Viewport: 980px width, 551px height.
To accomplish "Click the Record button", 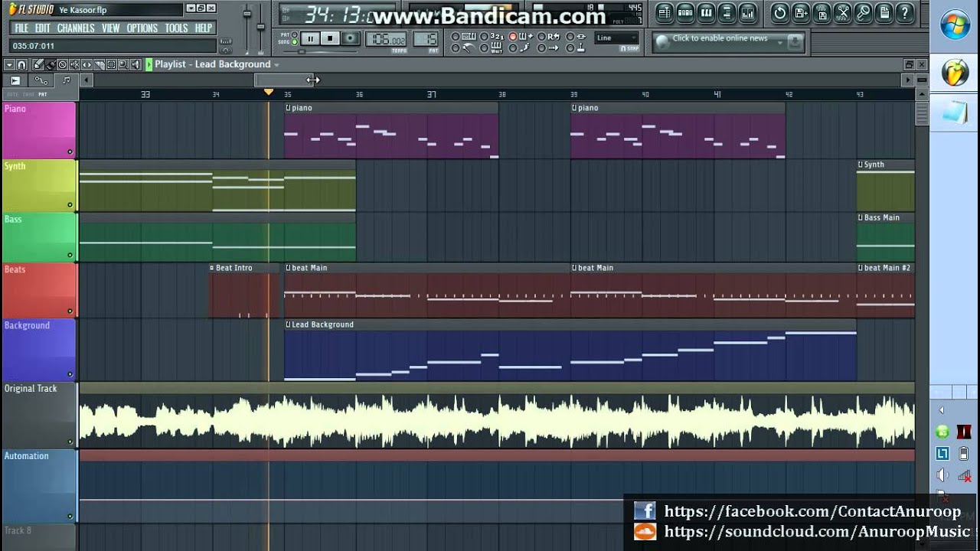I will click(350, 38).
